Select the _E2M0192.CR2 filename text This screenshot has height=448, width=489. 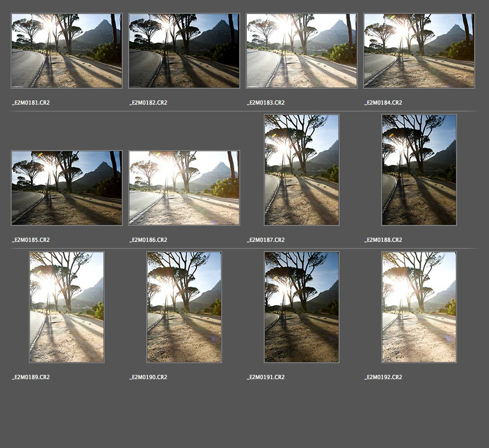(x=383, y=377)
